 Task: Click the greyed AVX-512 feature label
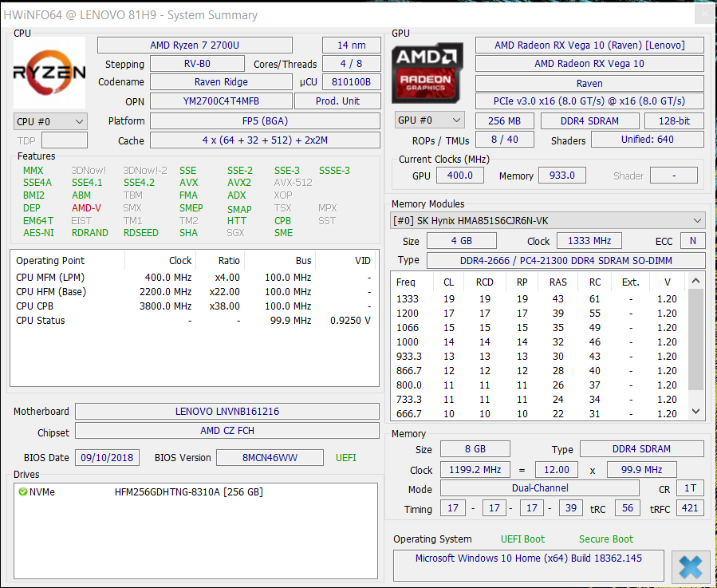[293, 183]
